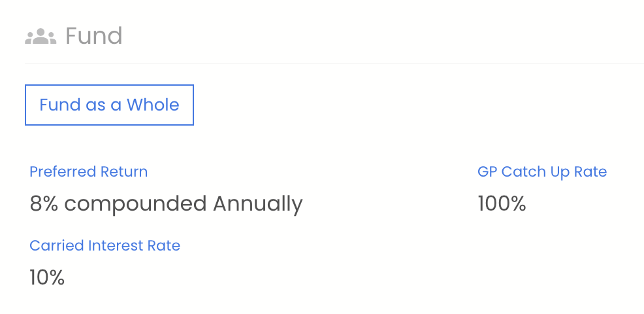Click the GP Catch Up Rate label

coord(542,172)
